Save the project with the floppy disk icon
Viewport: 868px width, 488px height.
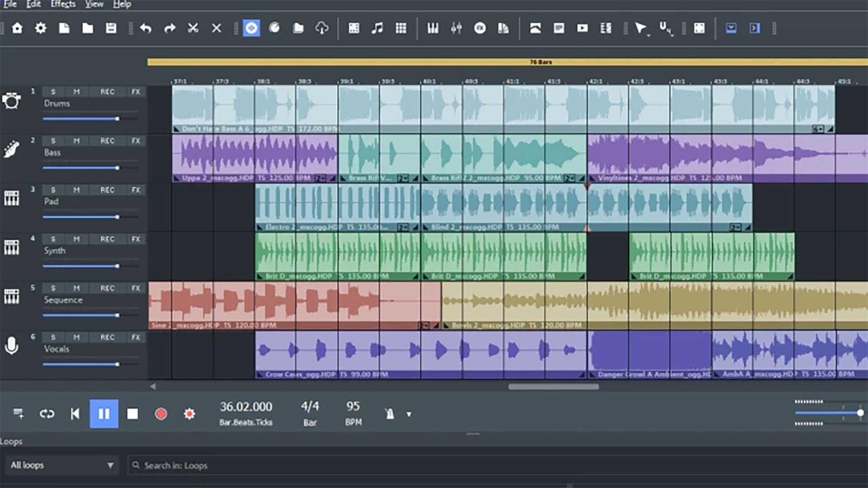pyautogui.click(x=111, y=28)
